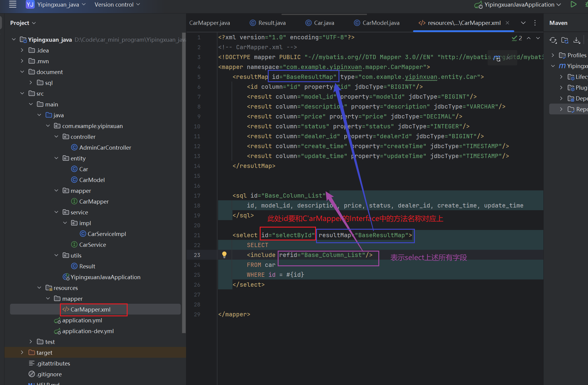Switch to the CarMapper.java tab
This screenshot has height=385, width=588.
click(x=209, y=23)
